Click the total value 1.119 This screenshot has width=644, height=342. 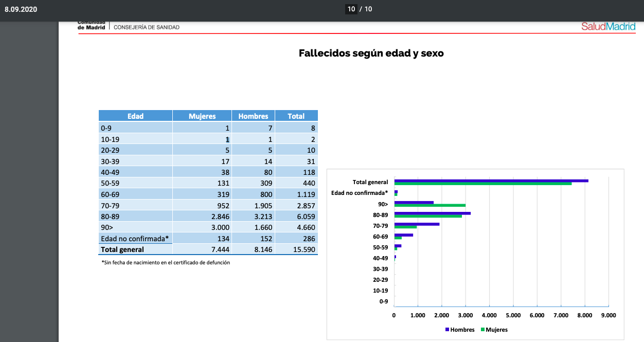point(305,194)
